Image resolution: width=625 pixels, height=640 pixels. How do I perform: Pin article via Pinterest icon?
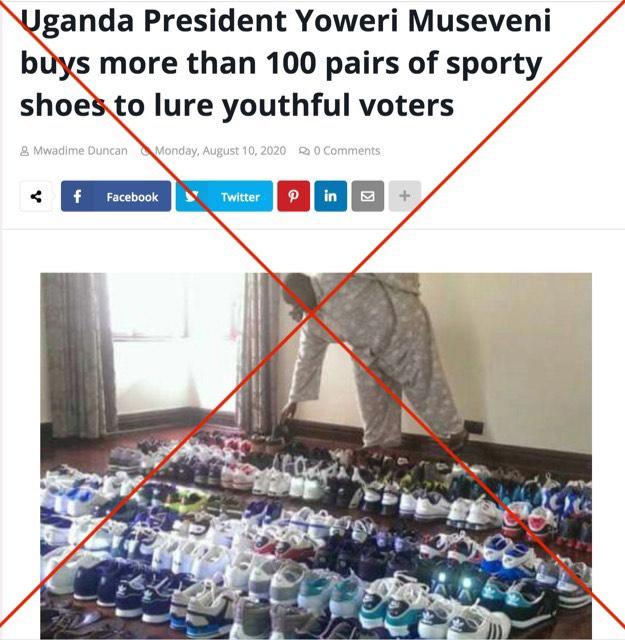pos(294,196)
